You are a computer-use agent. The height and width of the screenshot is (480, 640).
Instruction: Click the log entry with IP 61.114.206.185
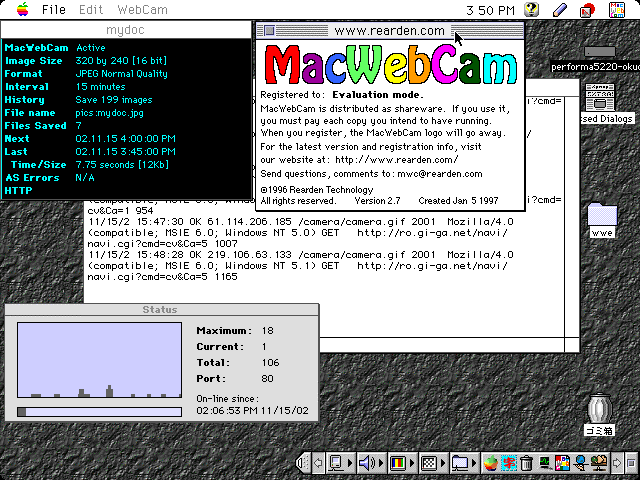click(300, 233)
